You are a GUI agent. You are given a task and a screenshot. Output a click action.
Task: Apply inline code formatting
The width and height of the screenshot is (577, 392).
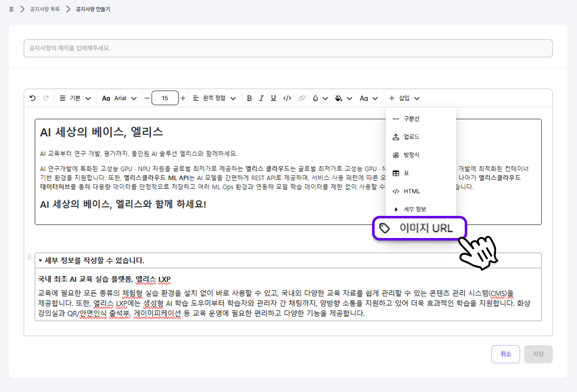(287, 98)
